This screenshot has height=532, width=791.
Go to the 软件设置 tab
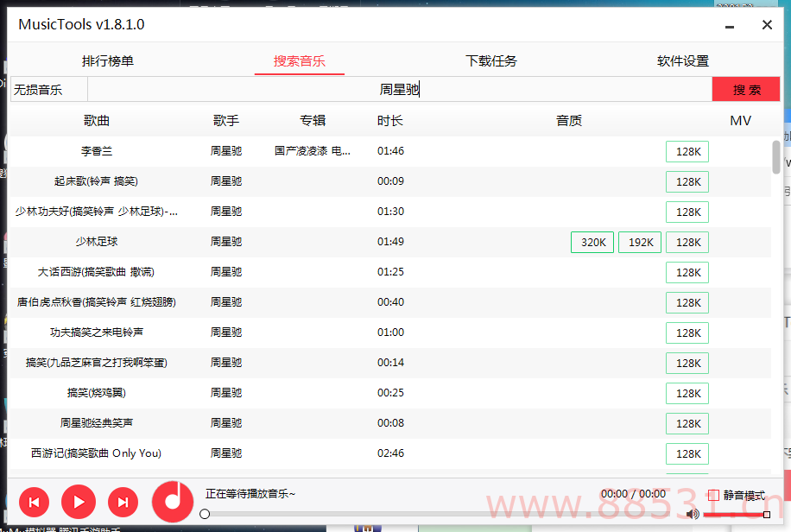682,61
